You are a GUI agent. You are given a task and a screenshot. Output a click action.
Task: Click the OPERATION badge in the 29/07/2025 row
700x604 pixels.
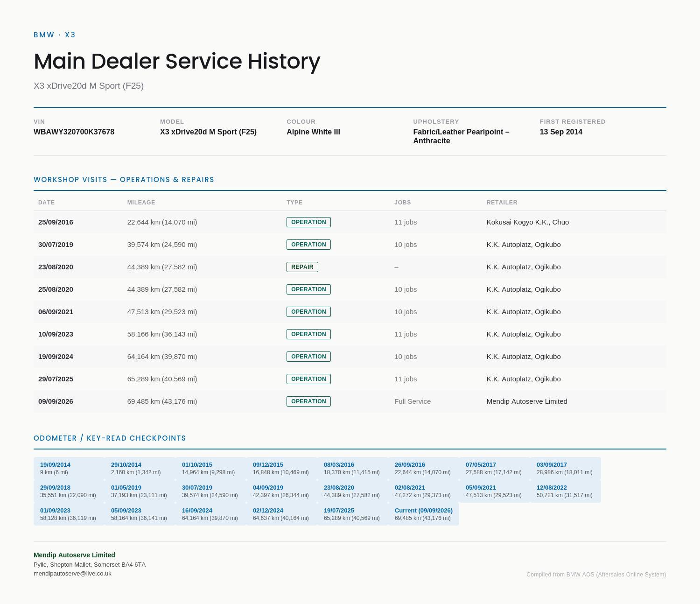(x=308, y=379)
